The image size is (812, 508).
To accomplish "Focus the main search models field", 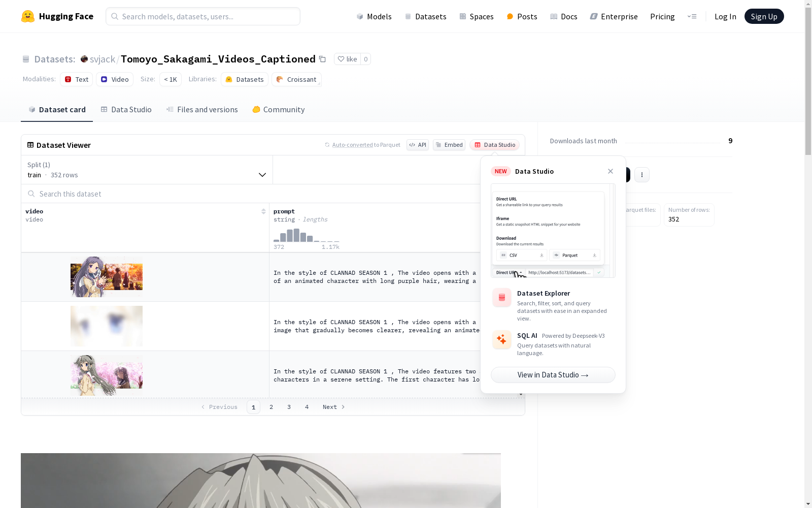I will [x=203, y=16].
